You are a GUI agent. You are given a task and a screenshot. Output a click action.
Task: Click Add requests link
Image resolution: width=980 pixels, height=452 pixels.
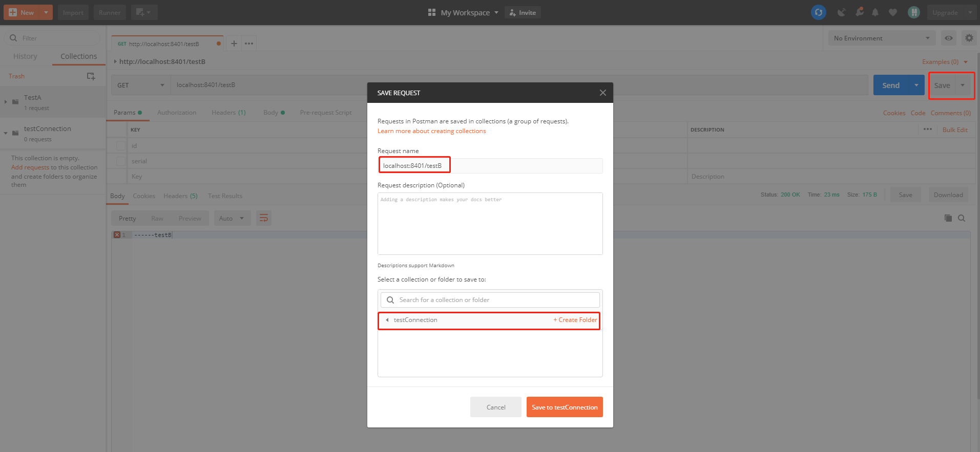30,167
